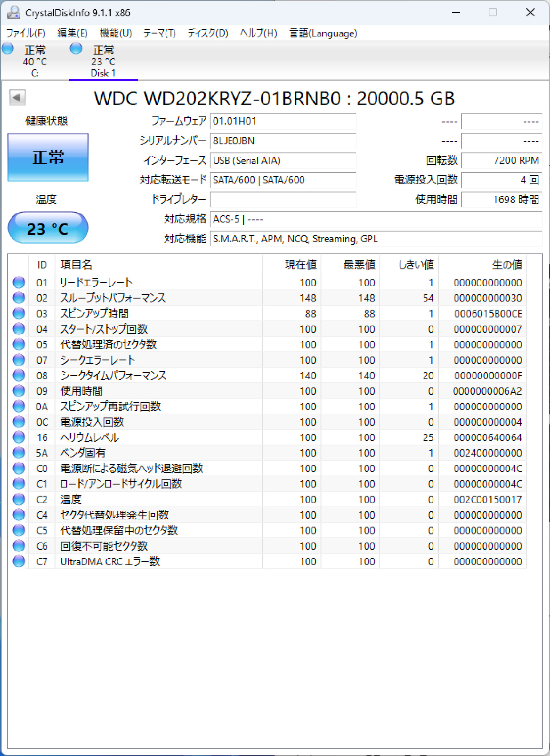This screenshot has width=550, height=756.
Task: Click the ID column header
Action: (x=42, y=265)
